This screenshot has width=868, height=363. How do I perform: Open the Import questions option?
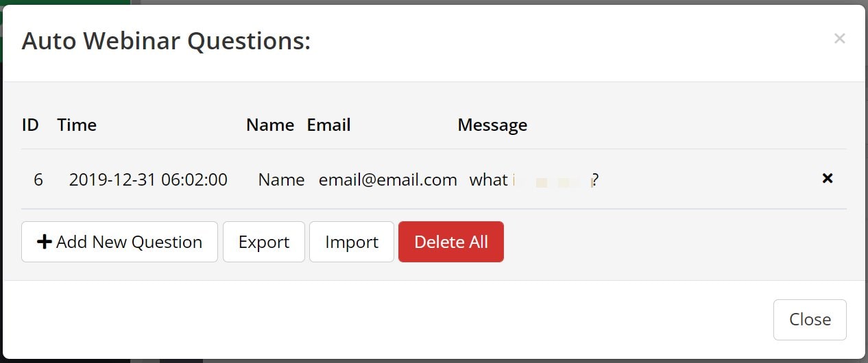(352, 242)
